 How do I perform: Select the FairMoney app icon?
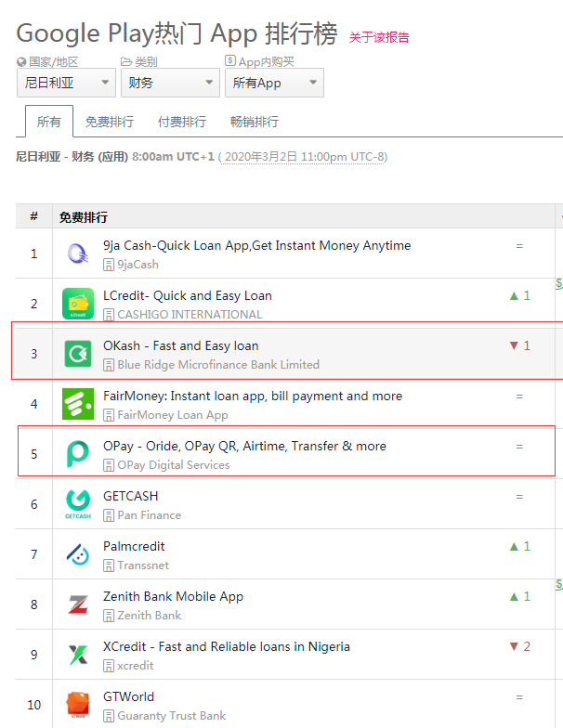click(x=78, y=404)
